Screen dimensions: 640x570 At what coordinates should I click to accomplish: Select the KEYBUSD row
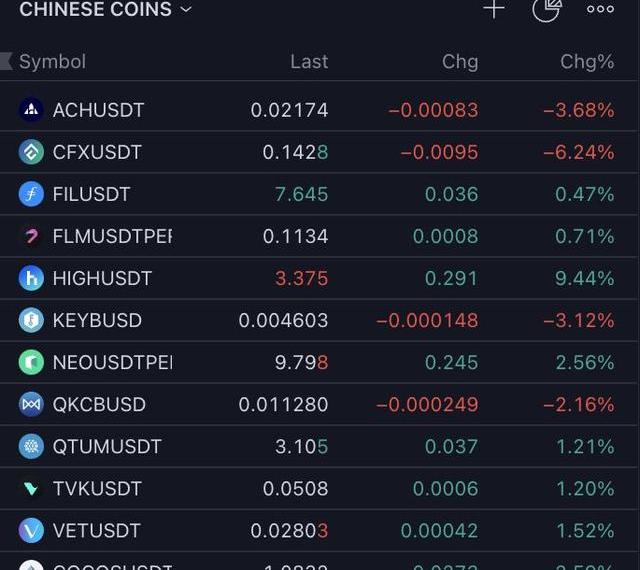coord(319,320)
